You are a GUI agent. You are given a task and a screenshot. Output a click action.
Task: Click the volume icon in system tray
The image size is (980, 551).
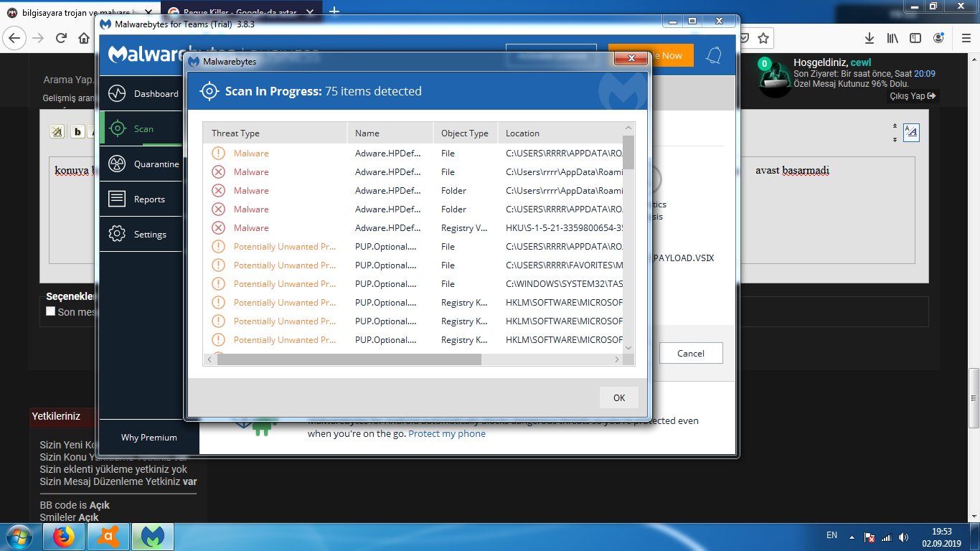point(903,537)
